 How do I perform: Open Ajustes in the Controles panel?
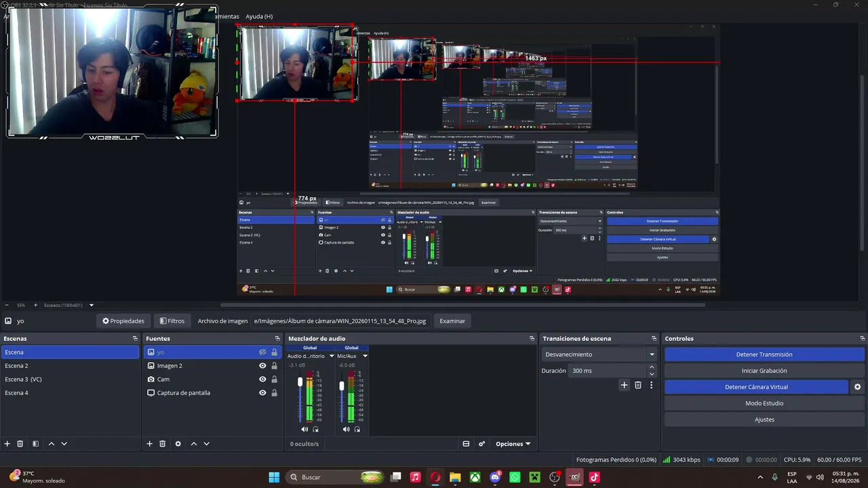(764, 420)
